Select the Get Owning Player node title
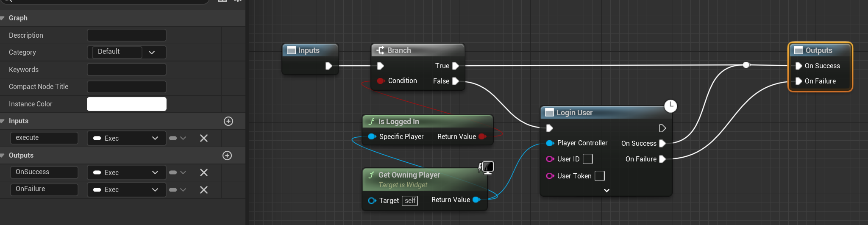Image resolution: width=868 pixels, height=225 pixels. coord(409,175)
